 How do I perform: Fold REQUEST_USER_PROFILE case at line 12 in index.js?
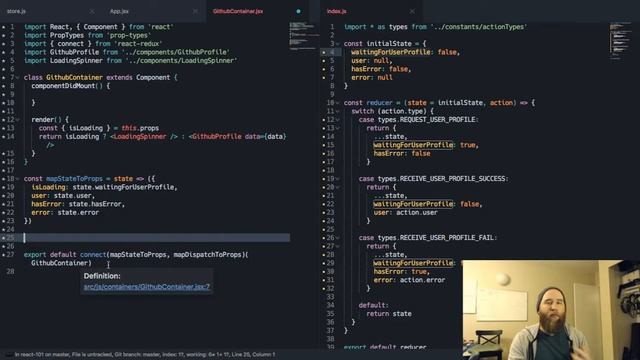pos(338,120)
